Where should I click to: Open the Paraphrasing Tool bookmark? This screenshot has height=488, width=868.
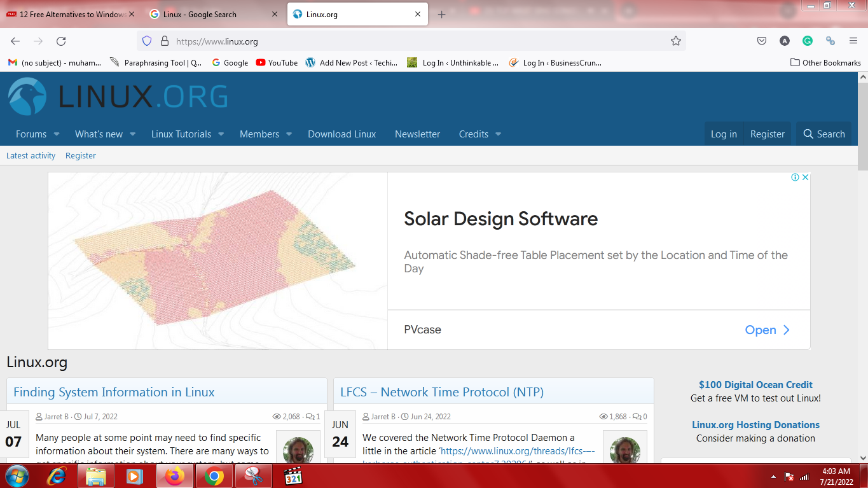pos(156,63)
